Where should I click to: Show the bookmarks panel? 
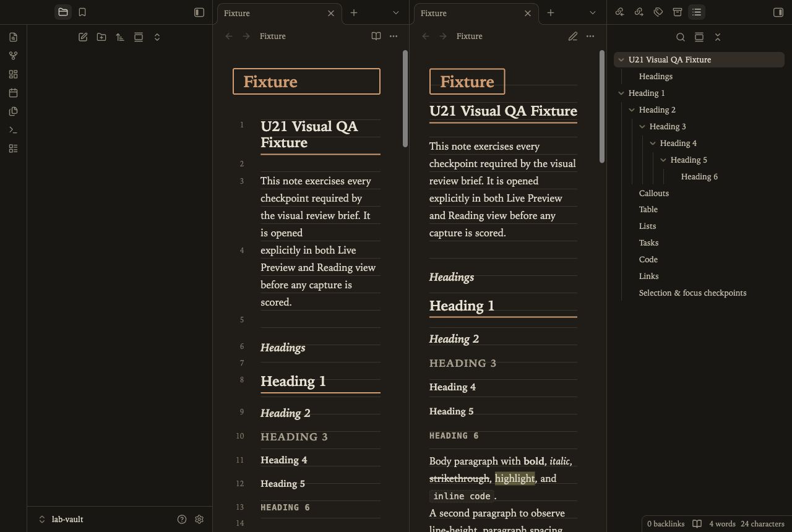click(82, 12)
